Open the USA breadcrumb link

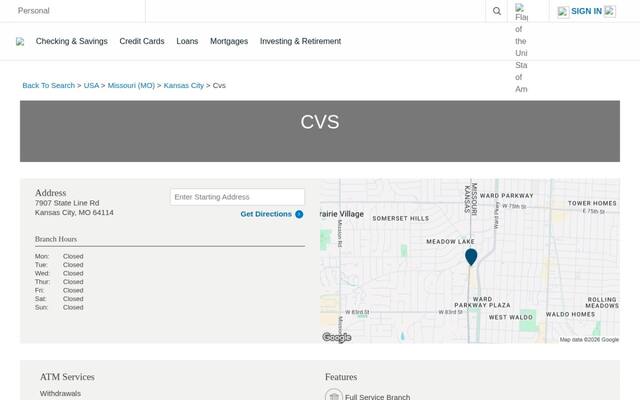91,85
